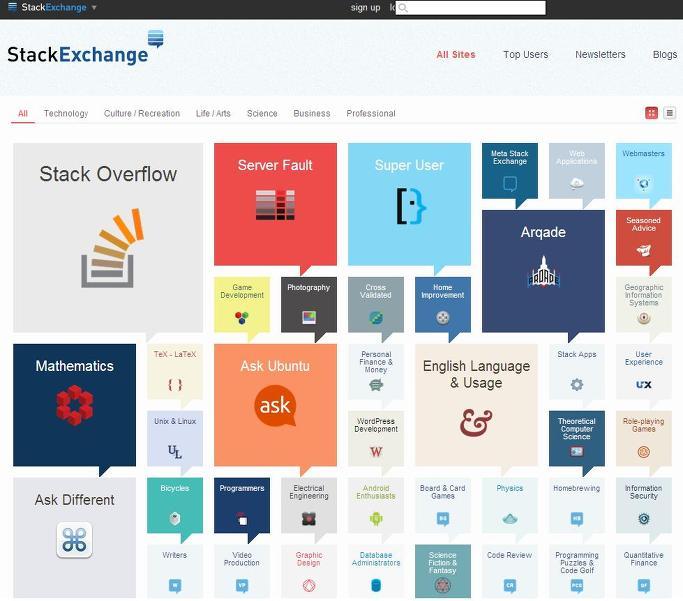Go to All Sites page
The height and width of the screenshot is (601, 683).
[456, 54]
